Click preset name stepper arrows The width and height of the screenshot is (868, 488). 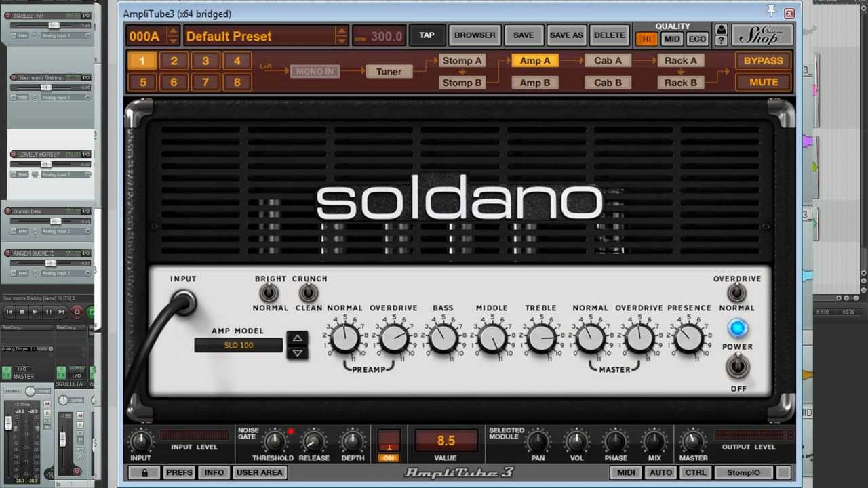tap(342, 36)
